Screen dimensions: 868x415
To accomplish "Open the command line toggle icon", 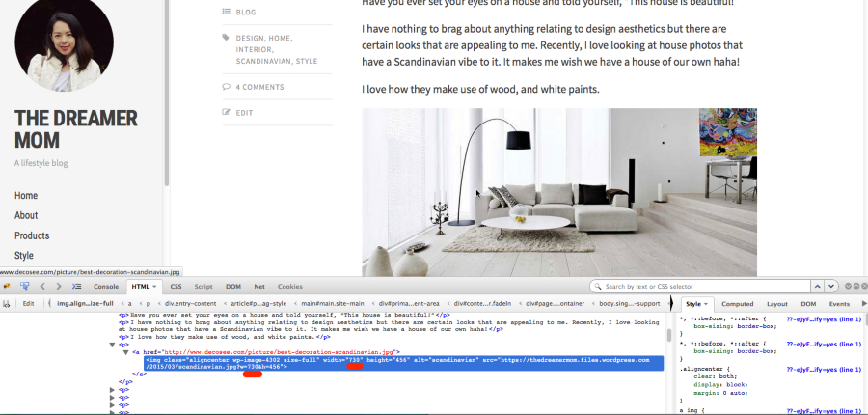I will (x=76, y=287).
